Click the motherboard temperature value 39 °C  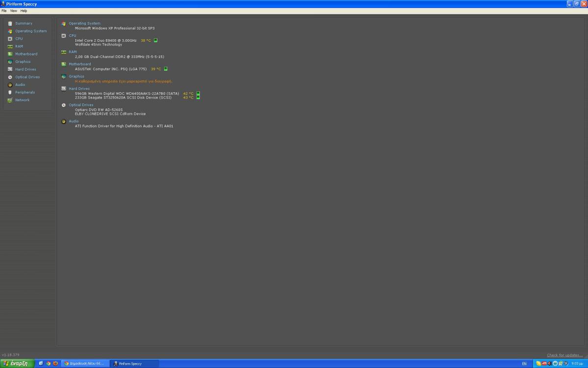[x=156, y=69]
